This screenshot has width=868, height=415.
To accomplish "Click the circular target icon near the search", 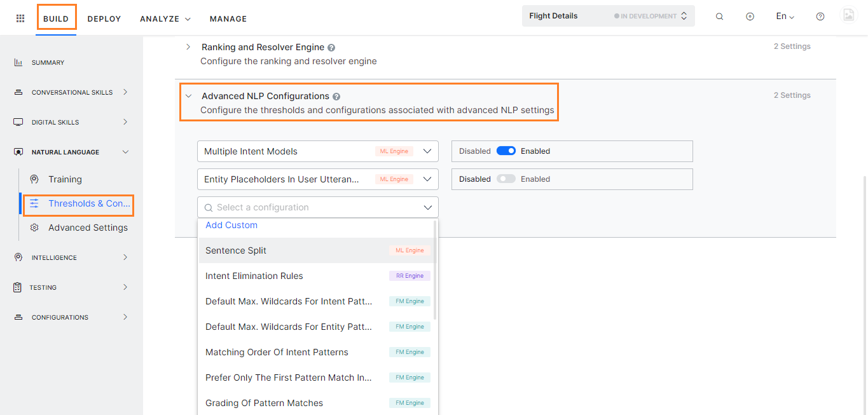I will [x=750, y=16].
